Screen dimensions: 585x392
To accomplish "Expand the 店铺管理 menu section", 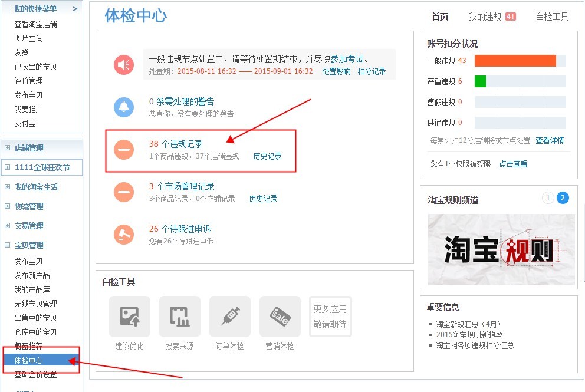I will (x=7, y=148).
